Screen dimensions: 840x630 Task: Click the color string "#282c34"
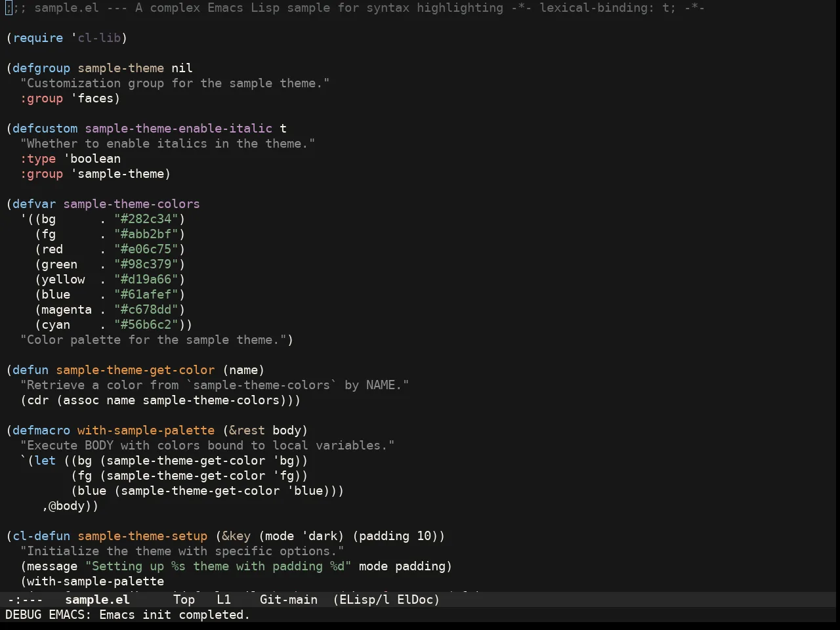(146, 219)
